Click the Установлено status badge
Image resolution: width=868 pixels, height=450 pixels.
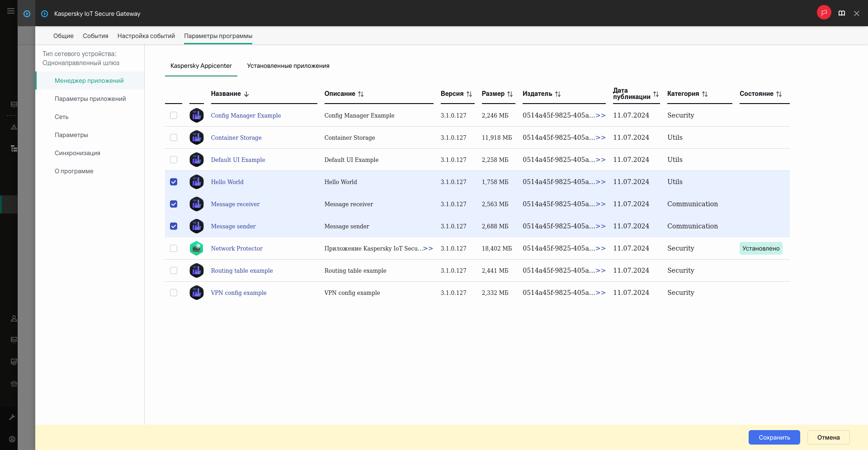(761, 248)
